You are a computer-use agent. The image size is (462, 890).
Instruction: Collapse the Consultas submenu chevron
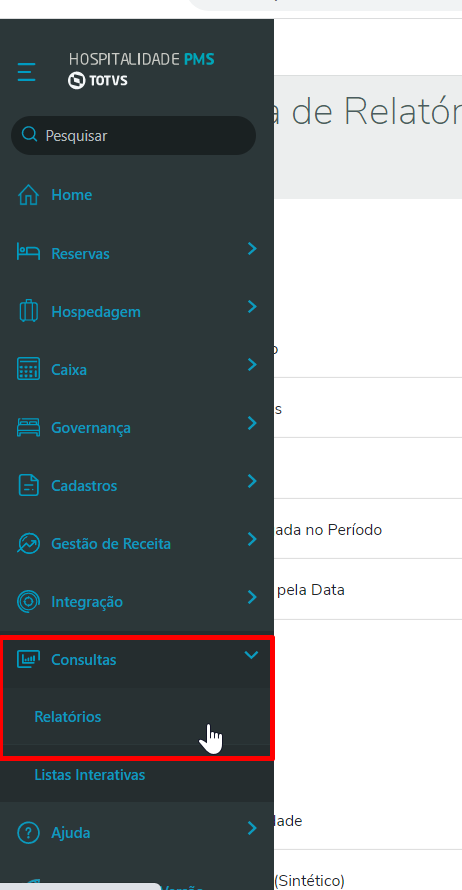click(251, 655)
